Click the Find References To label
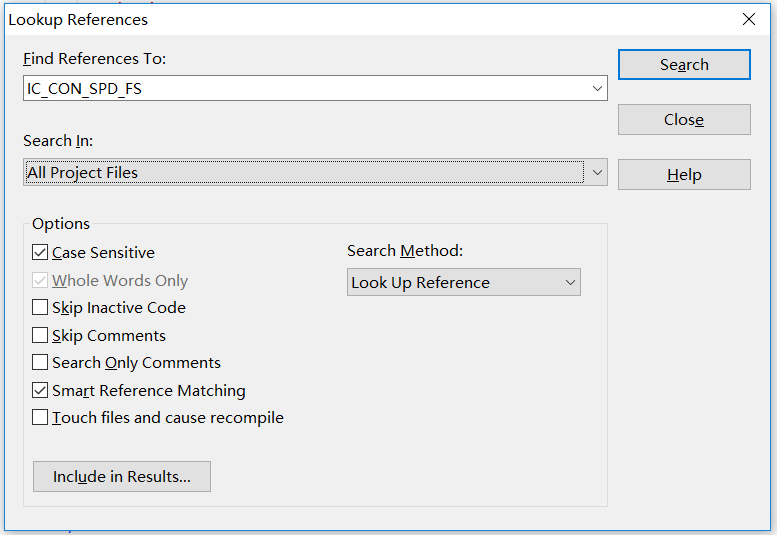777x535 pixels. tap(95, 59)
